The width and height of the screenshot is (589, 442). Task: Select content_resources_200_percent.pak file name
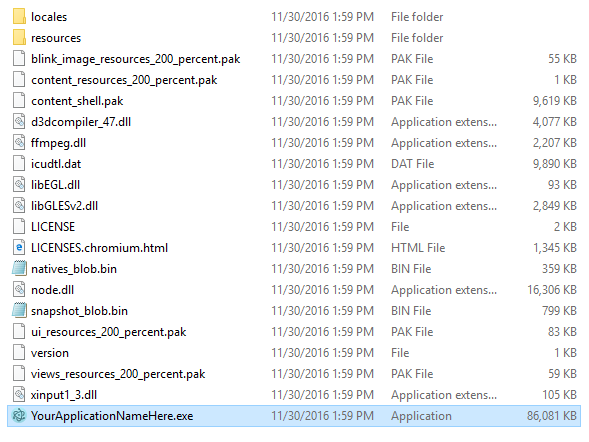click(x=124, y=80)
